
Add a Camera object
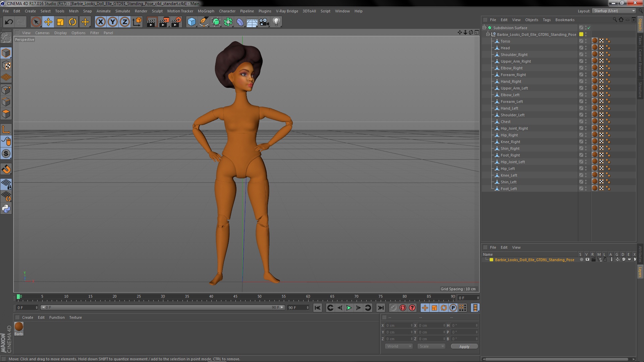[x=264, y=22]
